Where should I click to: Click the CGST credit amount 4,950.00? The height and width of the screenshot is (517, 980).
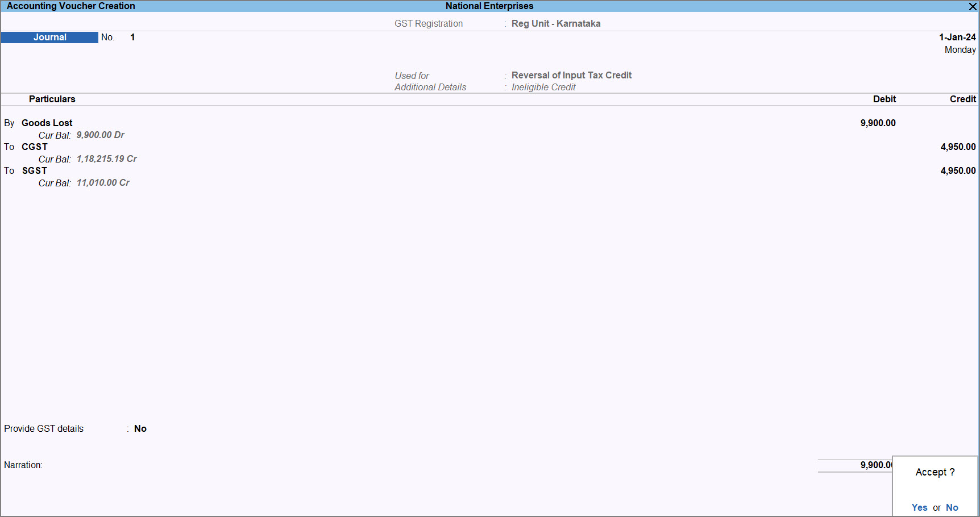click(957, 147)
